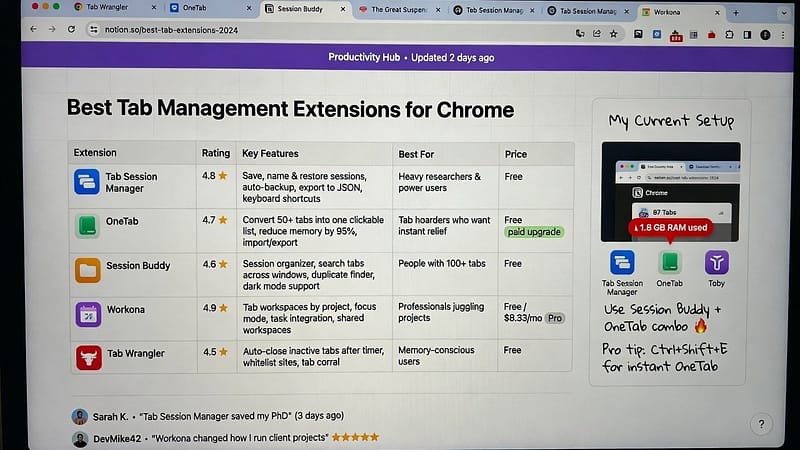Bookmark this page with the star icon

coord(613,34)
